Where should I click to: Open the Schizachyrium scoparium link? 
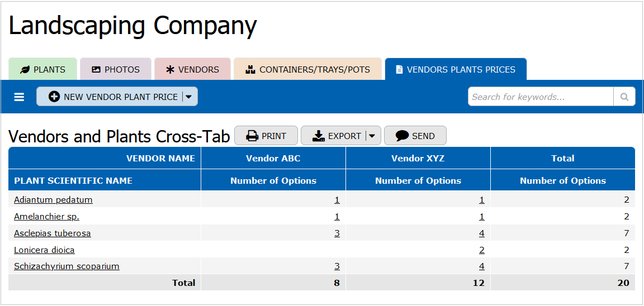pos(67,266)
